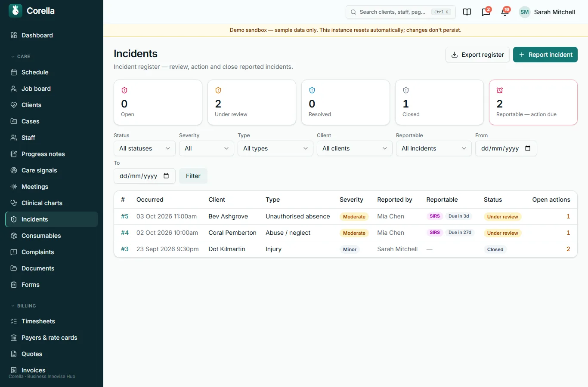Image resolution: width=588 pixels, height=387 pixels.
Task: Click the Care signals icon
Action: pyautogui.click(x=14, y=170)
